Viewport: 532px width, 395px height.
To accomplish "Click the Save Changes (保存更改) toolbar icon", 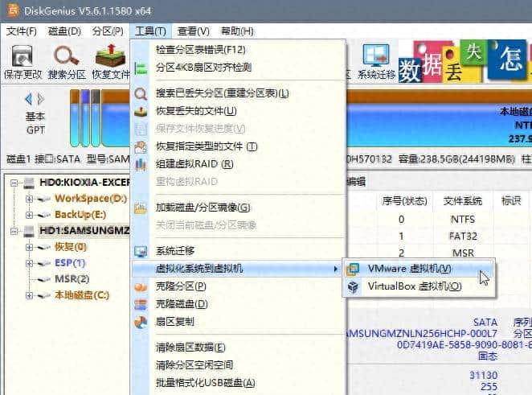I will [x=23, y=56].
